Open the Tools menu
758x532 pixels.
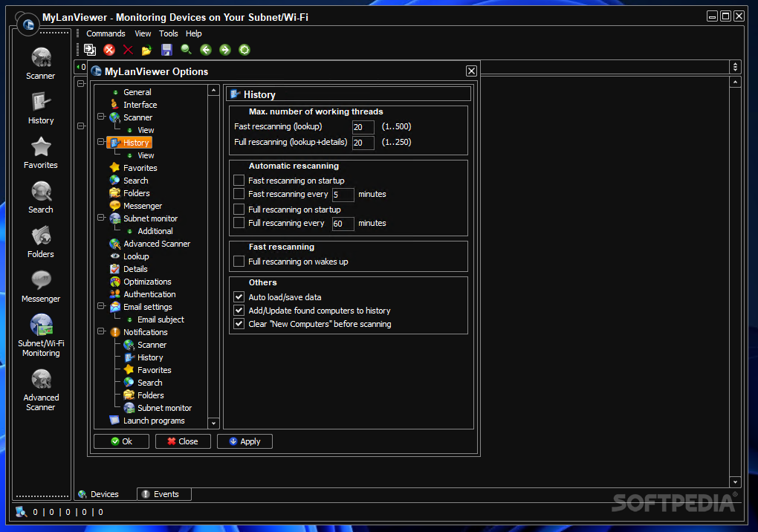point(168,33)
